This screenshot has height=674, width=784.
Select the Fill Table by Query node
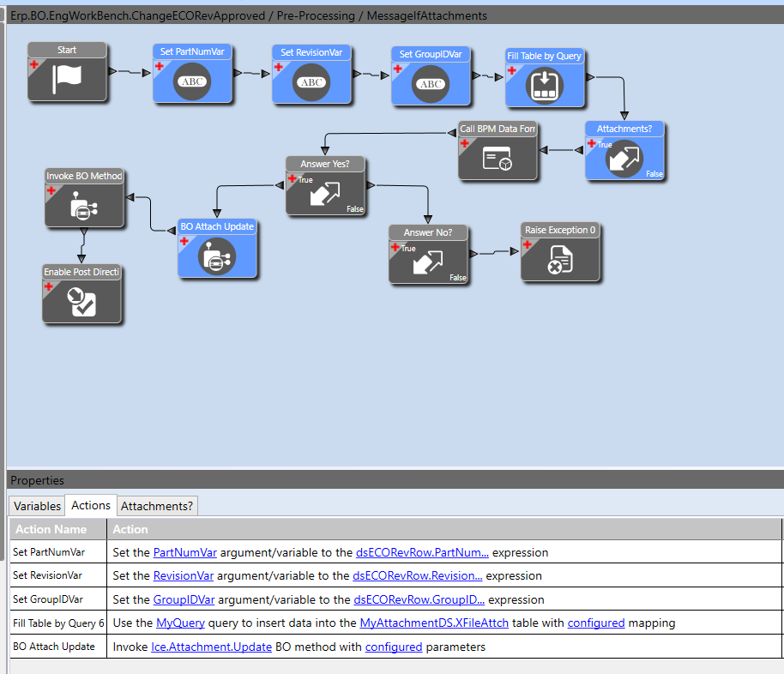[x=545, y=78]
